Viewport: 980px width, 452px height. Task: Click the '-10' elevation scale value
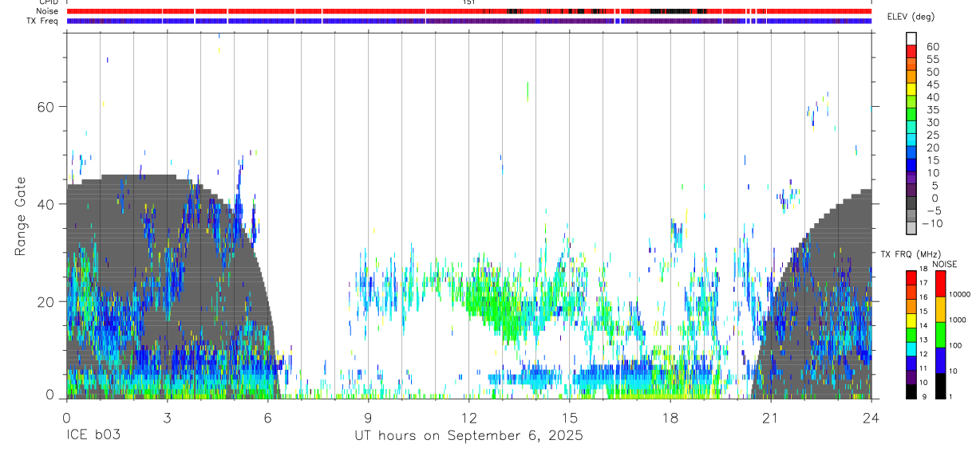click(x=932, y=223)
